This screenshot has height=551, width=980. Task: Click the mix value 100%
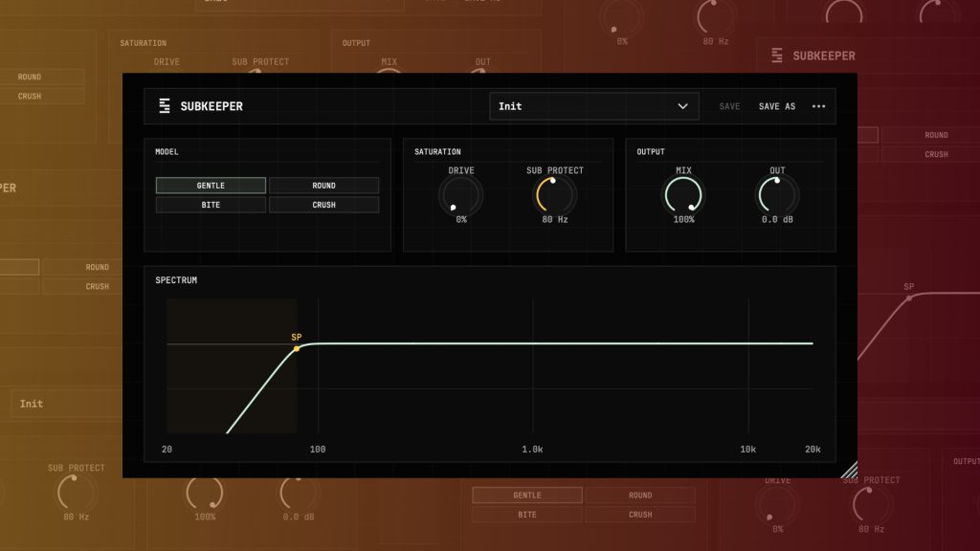click(683, 219)
